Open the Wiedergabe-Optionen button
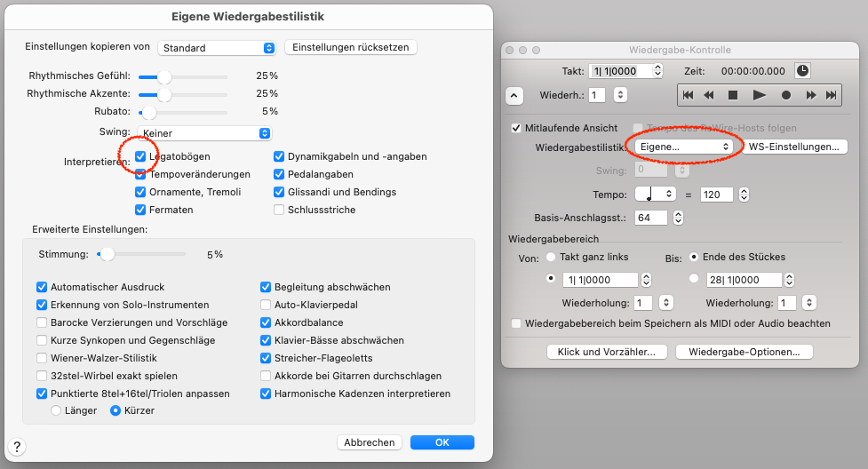Screen dimensions: 868x469 744,352
